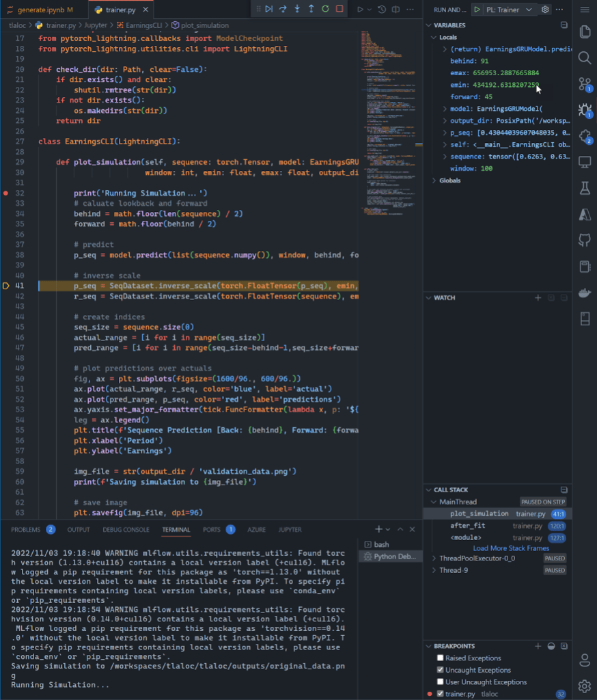The width and height of the screenshot is (597, 700).
Task: Toggle activate breakpoints half-circle icon
Action: [551, 646]
